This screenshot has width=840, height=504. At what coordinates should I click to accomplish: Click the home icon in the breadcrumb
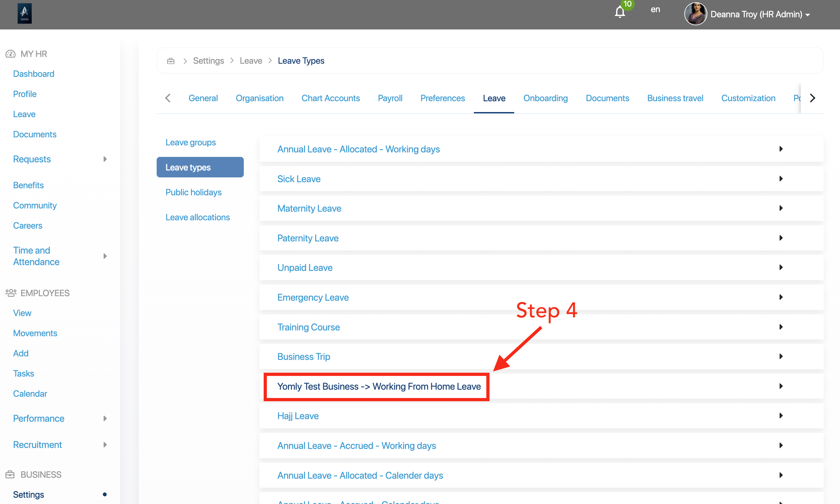click(x=170, y=61)
